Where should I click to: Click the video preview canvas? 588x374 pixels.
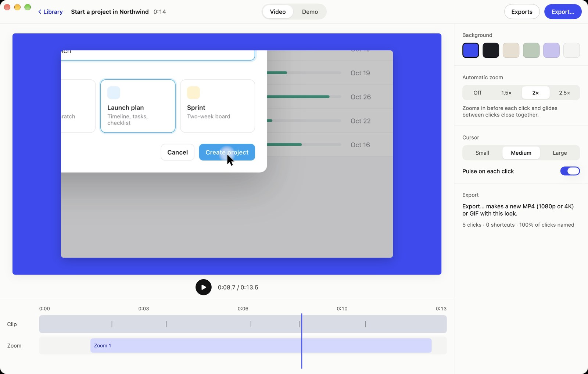227,154
